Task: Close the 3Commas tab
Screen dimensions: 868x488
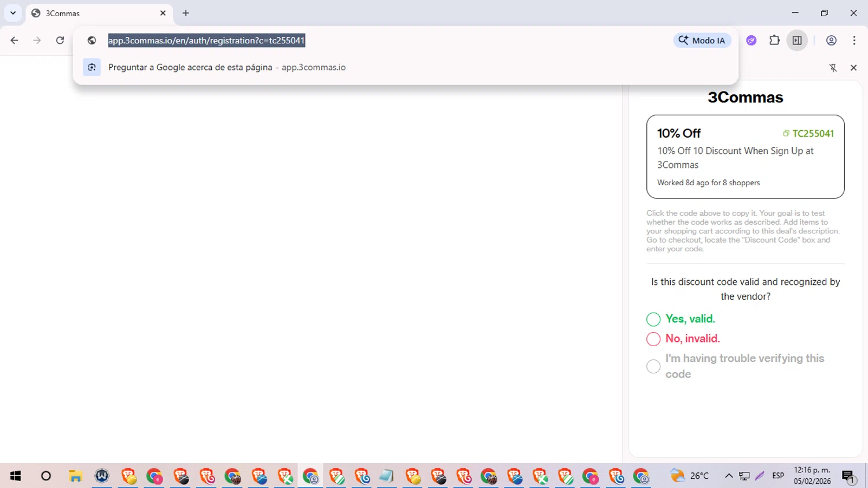Action: click(163, 13)
